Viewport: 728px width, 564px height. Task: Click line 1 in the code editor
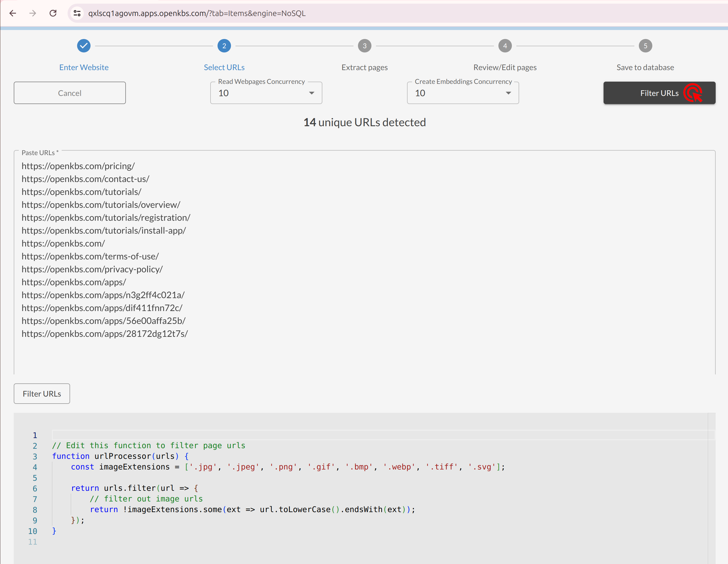point(383,435)
